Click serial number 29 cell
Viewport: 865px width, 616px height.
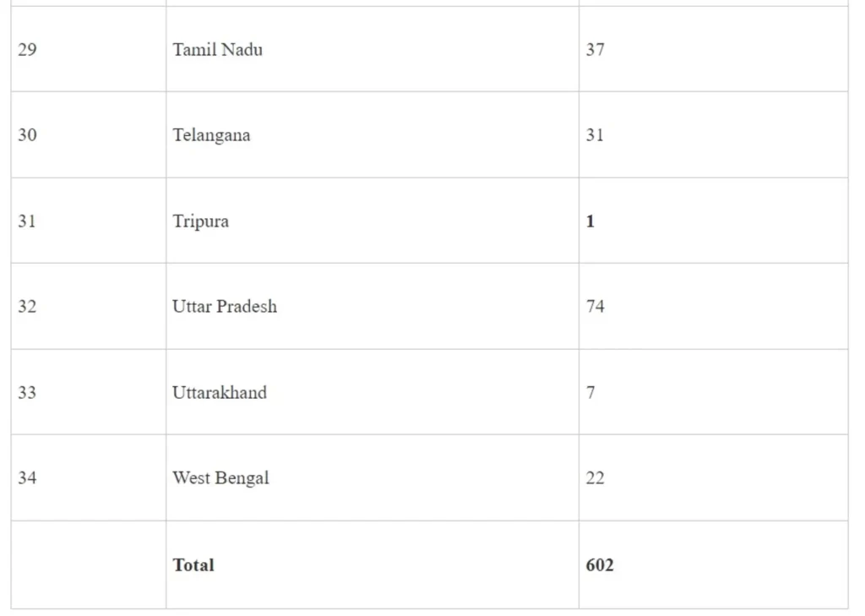coord(28,50)
